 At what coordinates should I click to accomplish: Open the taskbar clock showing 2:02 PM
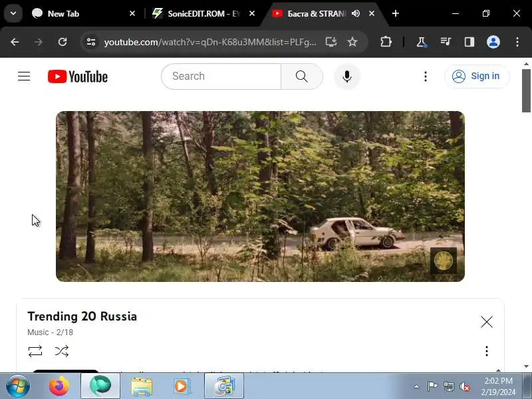(498, 386)
